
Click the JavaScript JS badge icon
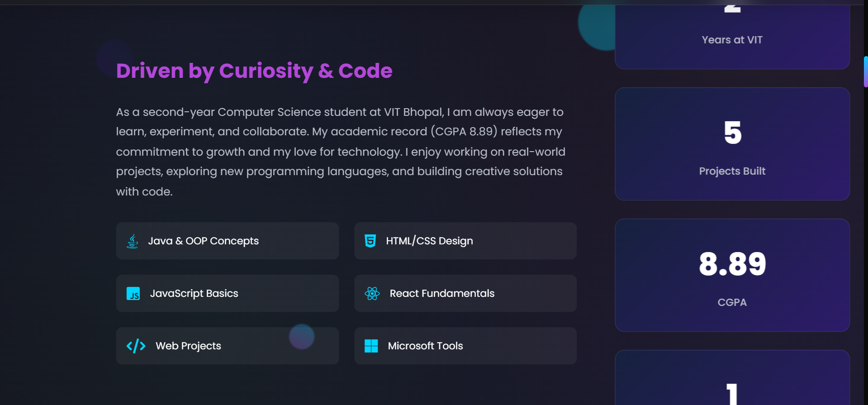134,293
